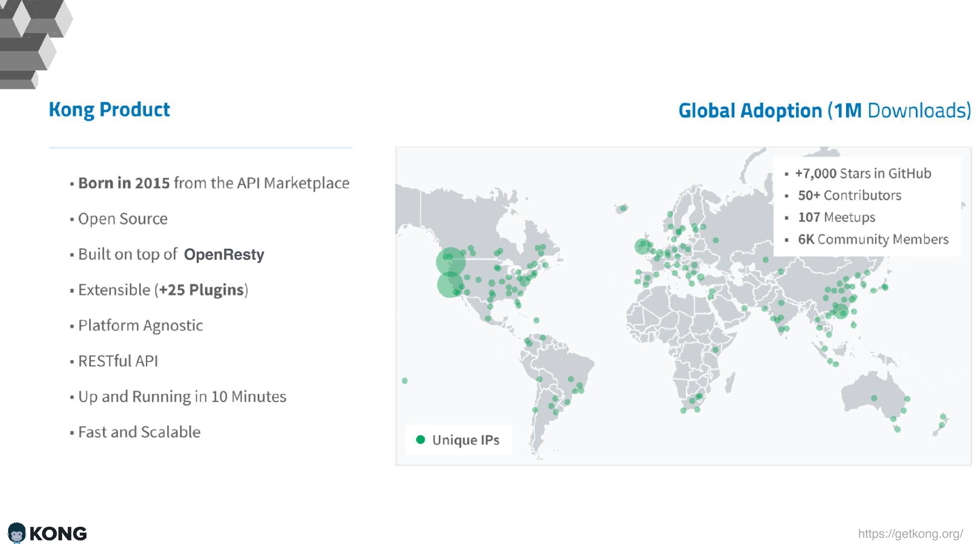Viewport: 980px width, 551px height.
Task: Click the '50+ Contributors' text
Action: coord(850,195)
